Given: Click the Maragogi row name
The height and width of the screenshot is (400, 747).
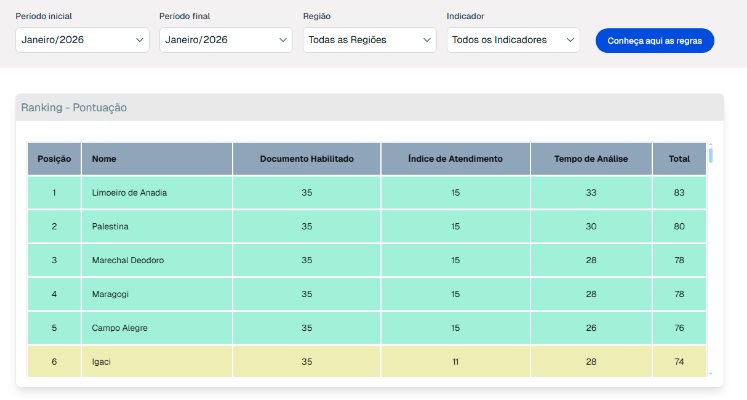Looking at the screenshot, I should (x=110, y=294).
